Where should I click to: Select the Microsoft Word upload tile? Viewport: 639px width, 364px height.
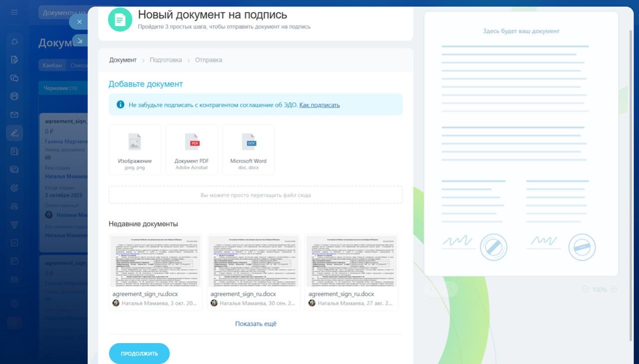248,150
